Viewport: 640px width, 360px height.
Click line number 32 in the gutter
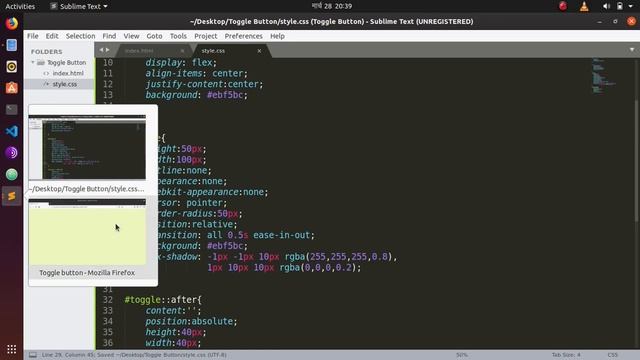coord(107,300)
